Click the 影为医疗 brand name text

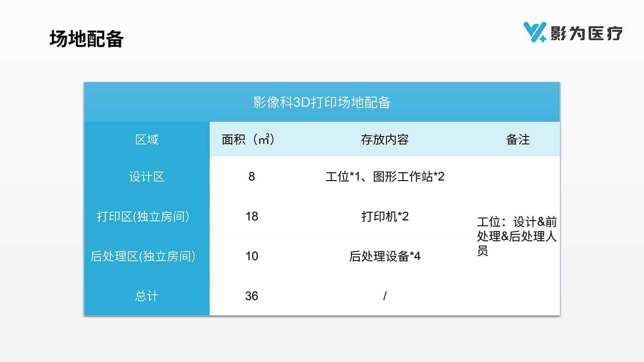pyautogui.click(x=586, y=33)
